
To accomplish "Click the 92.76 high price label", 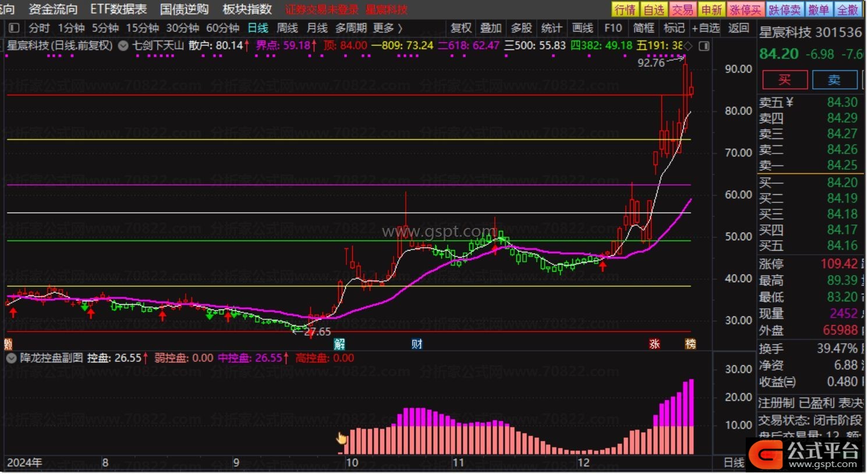I will pyautogui.click(x=651, y=63).
